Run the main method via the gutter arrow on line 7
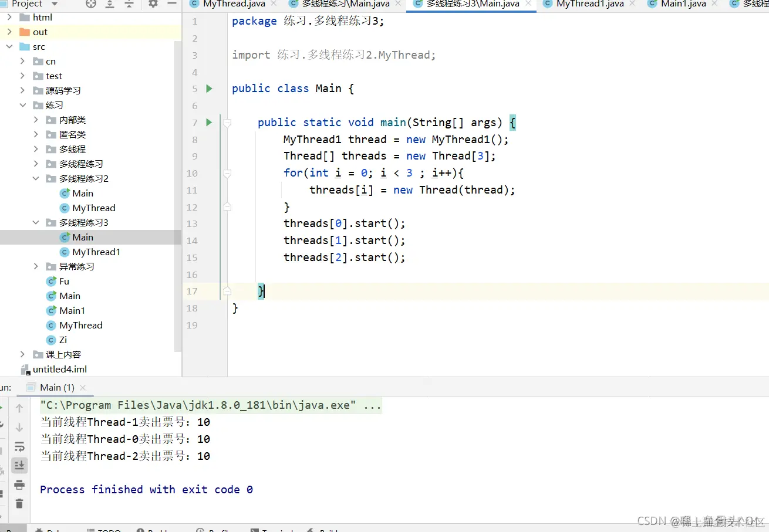The width and height of the screenshot is (769, 532). (x=209, y=123)
